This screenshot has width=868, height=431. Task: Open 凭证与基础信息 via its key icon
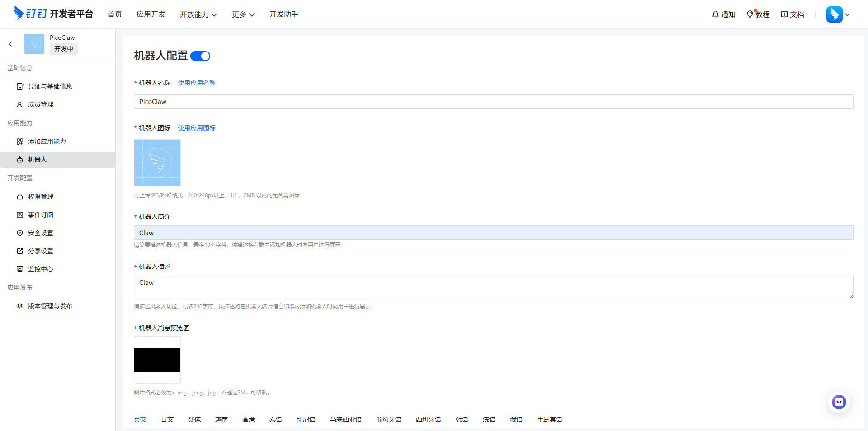click(20, 86)
